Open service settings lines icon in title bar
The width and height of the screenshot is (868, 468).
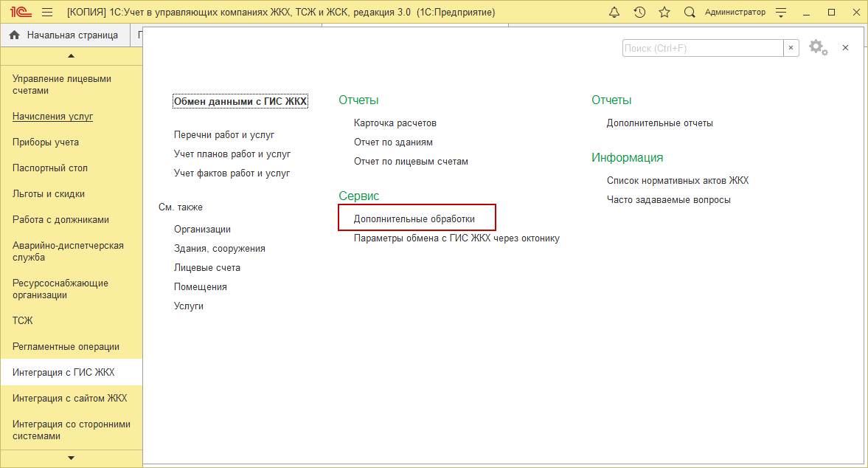(781, 13)
